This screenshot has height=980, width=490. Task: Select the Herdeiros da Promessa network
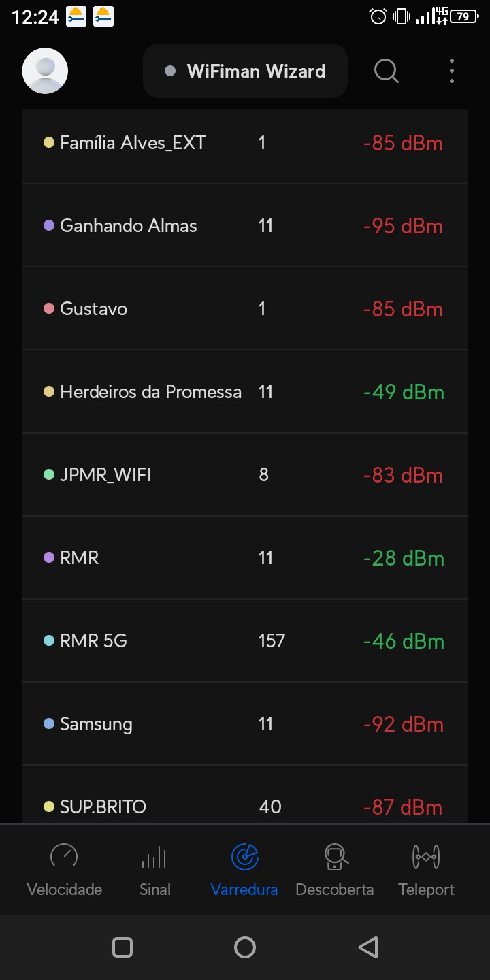pos(150,392)
